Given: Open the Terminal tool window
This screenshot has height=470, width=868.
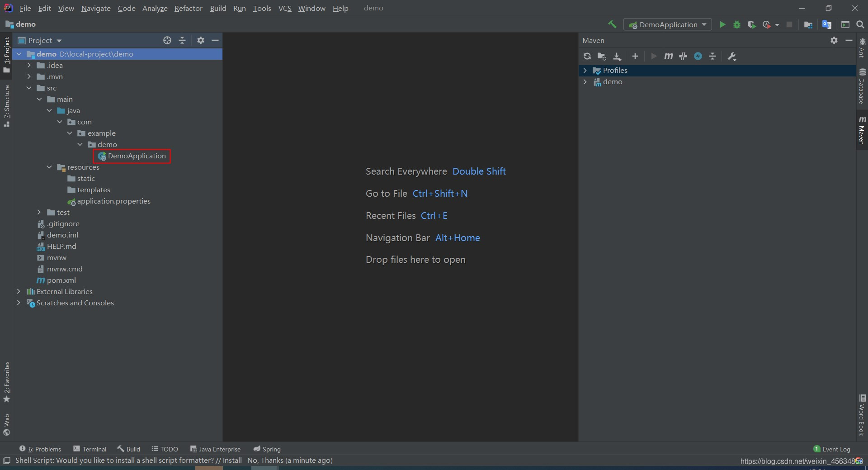Looking at the screenshot, I should click(90, 449).
